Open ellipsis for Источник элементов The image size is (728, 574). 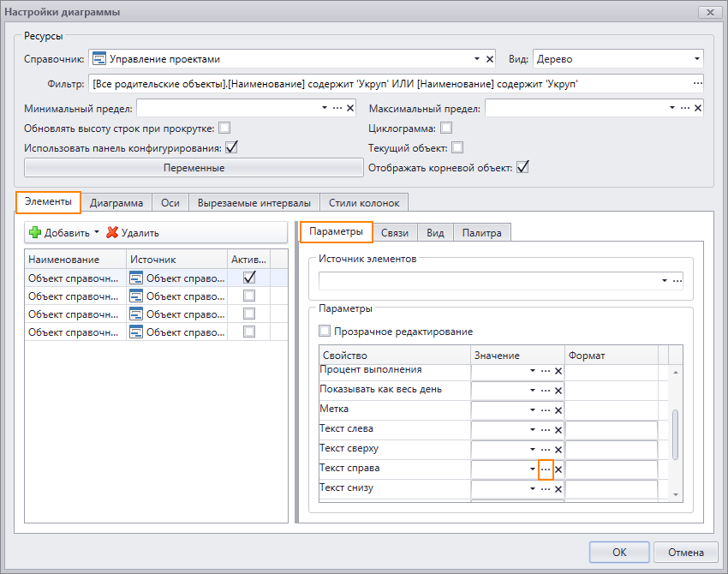[x=677, y=280]
